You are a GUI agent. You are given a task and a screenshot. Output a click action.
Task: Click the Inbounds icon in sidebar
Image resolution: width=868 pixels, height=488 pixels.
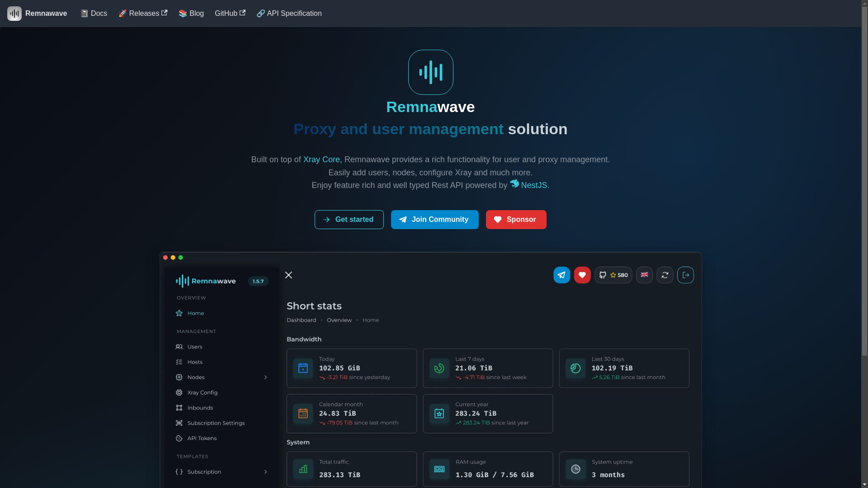tap(179, 408)
